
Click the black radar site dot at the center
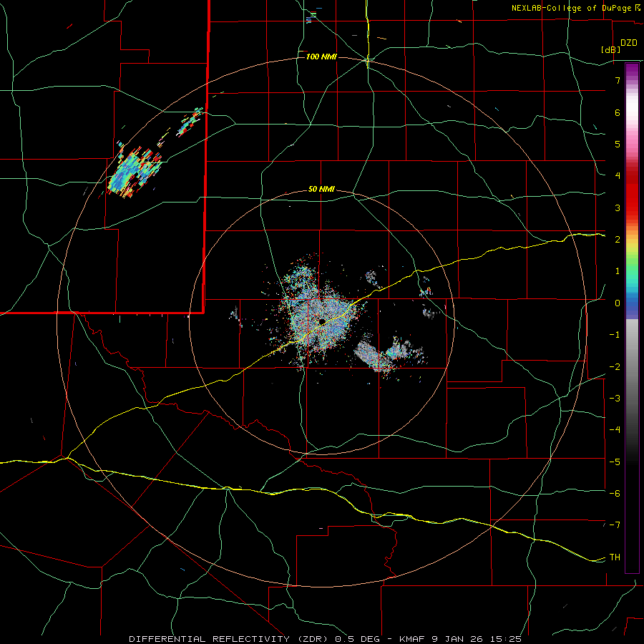pyautogui.click(x=322, y=321)
